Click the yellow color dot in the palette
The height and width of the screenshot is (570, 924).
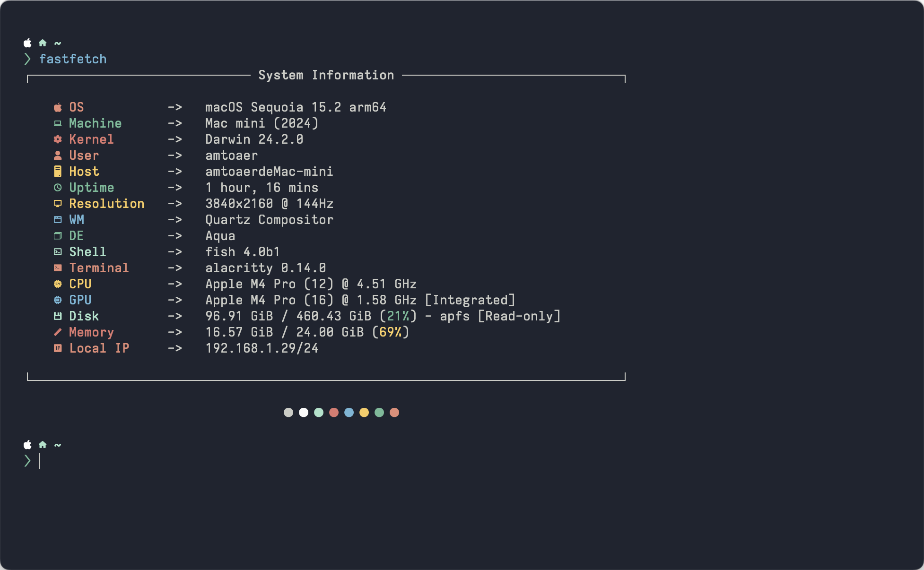(364, 413)
